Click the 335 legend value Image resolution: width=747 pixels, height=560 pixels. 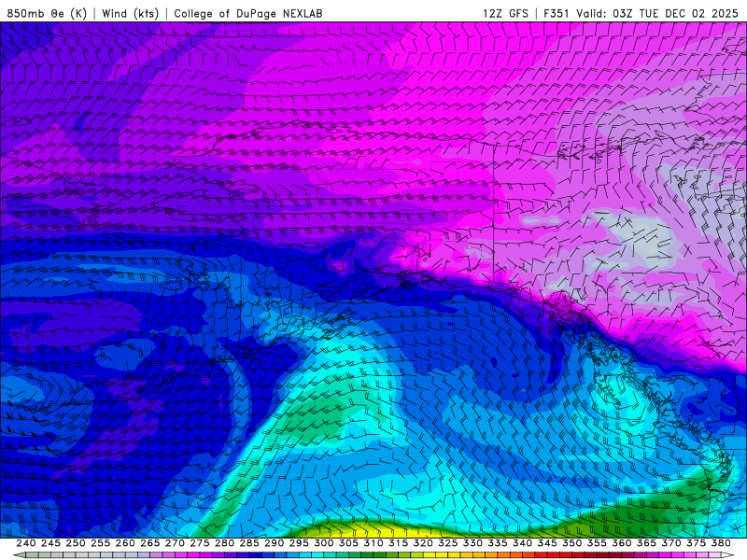click(x=498, y=543)
